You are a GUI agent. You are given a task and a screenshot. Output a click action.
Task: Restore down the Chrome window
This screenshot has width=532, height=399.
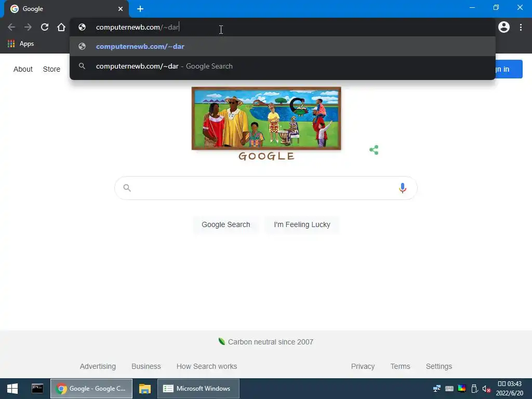(x=496, y=7)
